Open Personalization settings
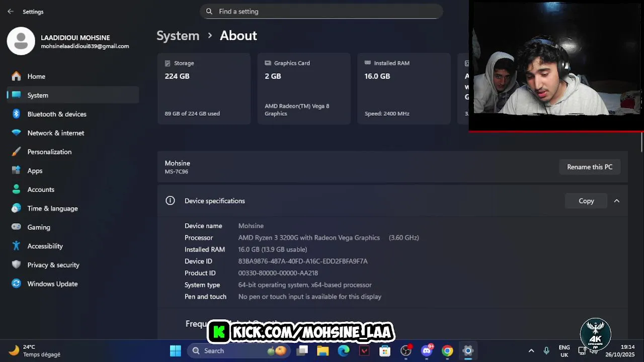Image resolution: width=644 pixels, height=362 pixels. pos(73,152)
